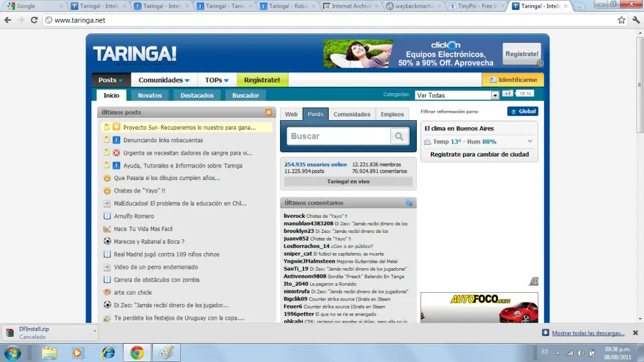
Task: Click the browser Back arrow
Action: 8,20
